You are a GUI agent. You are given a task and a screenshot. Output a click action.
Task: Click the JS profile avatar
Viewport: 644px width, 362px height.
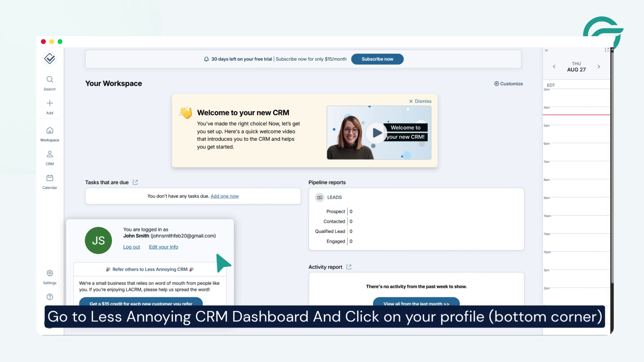pyautogui.click(x=98, y=240)
